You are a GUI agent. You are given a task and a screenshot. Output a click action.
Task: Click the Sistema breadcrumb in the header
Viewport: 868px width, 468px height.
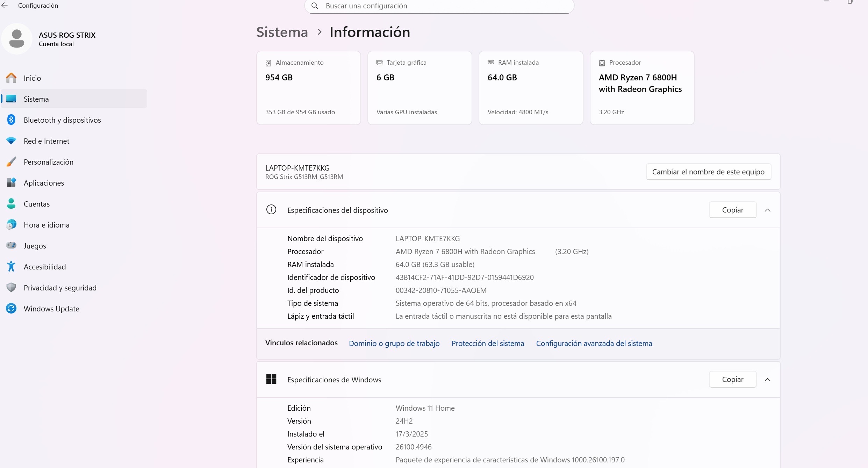tap(282, 32)
